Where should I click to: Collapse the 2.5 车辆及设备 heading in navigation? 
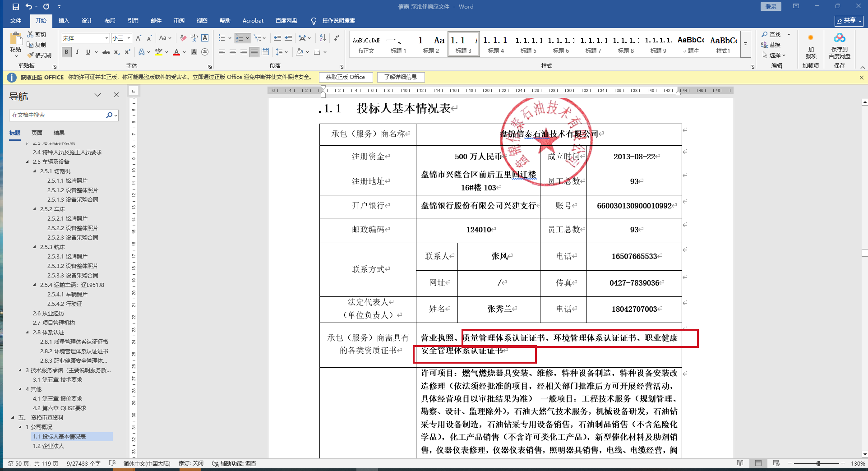[27, 162]
